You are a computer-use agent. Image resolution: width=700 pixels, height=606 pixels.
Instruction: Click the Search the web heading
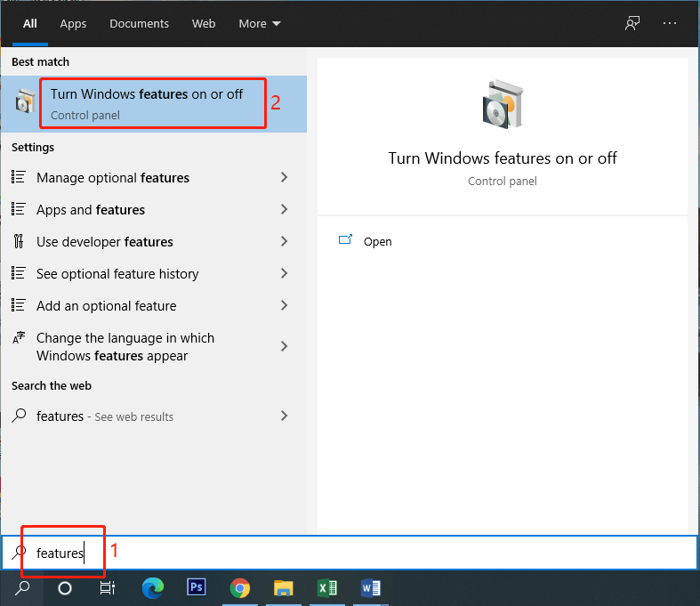tap(52, 385)
